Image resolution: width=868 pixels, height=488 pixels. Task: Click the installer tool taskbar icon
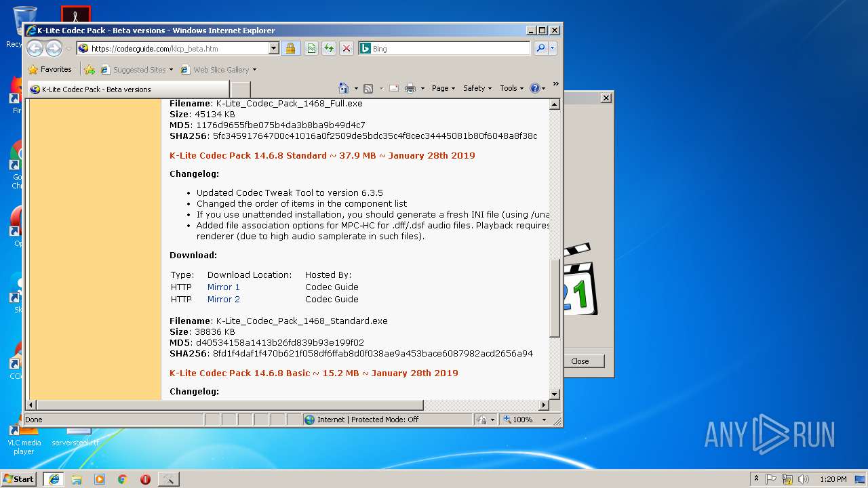tap(168, 479)
